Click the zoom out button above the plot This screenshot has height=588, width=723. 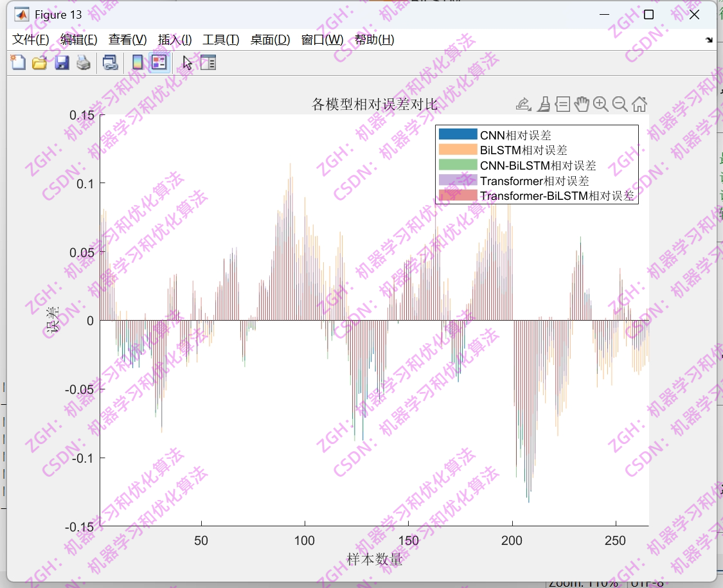click(619, 104)
